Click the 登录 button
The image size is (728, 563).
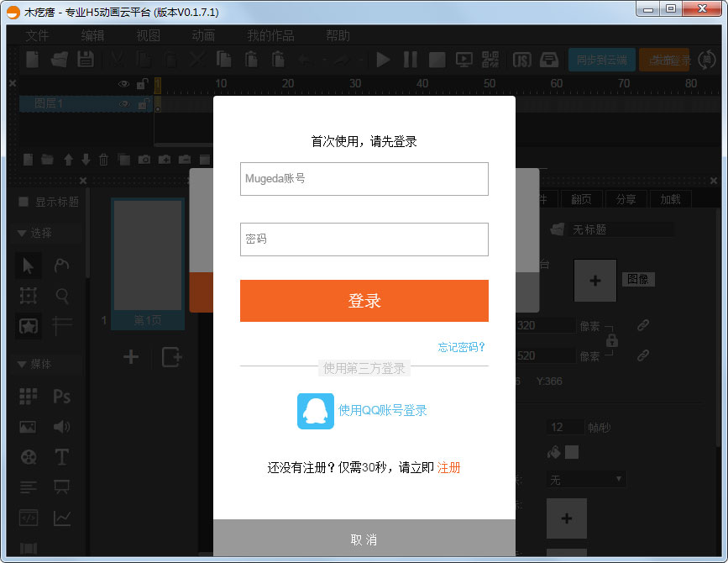coord(364,300)
